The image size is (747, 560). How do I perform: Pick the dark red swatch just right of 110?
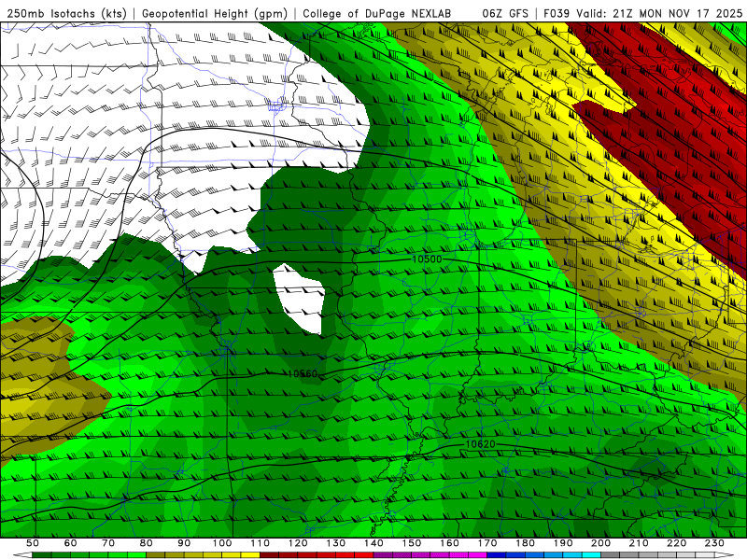pos(270,555)
